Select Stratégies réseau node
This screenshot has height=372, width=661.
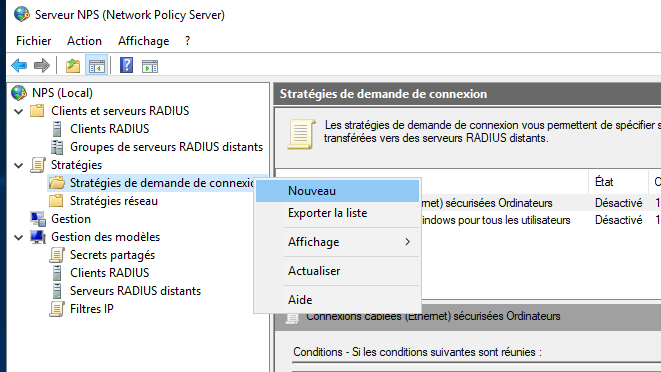(114, 201)
